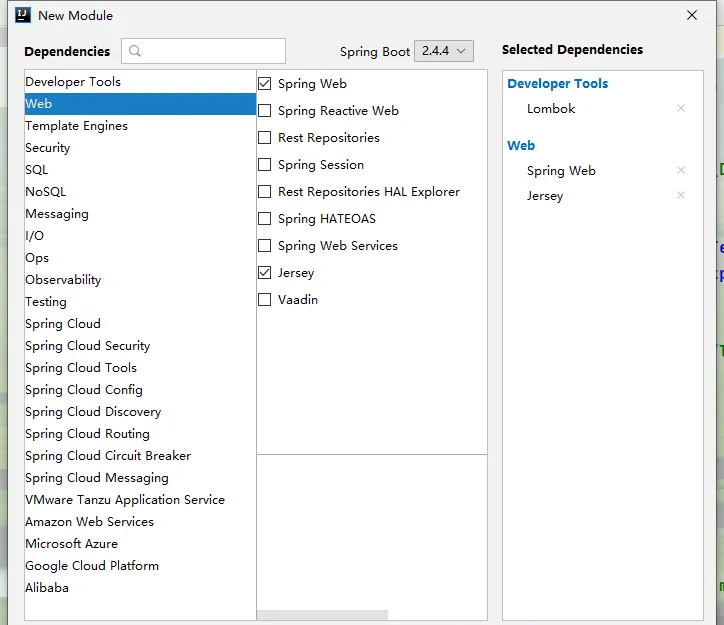Uncheck the Spring Web checkbox

[x=265, y=84]
